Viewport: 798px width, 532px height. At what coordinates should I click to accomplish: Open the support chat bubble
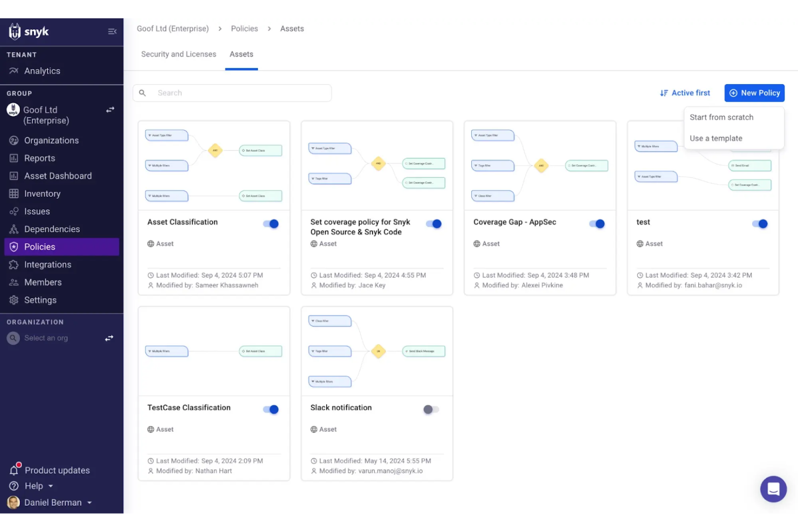point(774,489)
